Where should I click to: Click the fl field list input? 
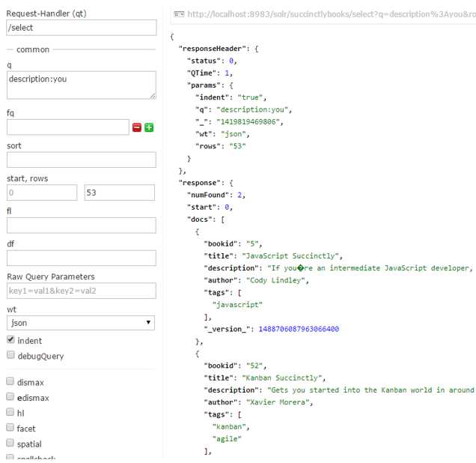(82, 226)
